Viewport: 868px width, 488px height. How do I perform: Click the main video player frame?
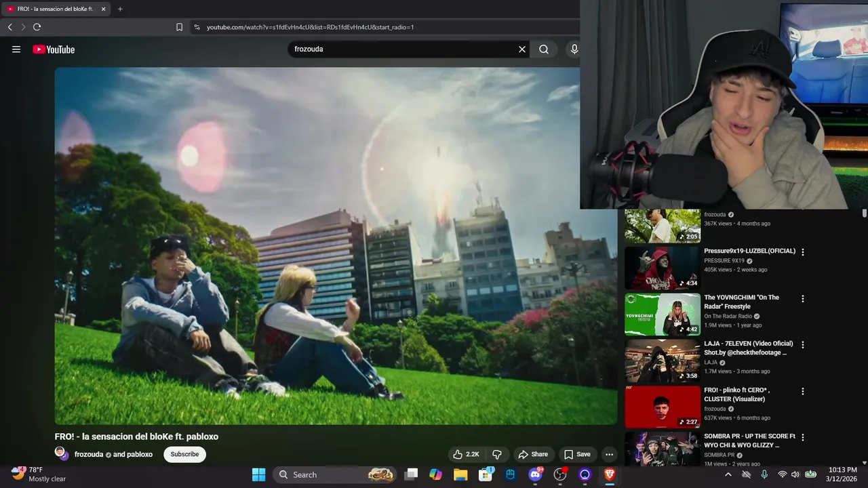coord(336,246)
